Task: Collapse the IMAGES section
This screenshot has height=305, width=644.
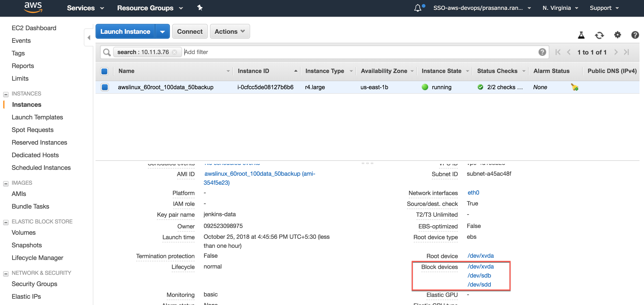Action: [x=6, y=184]
